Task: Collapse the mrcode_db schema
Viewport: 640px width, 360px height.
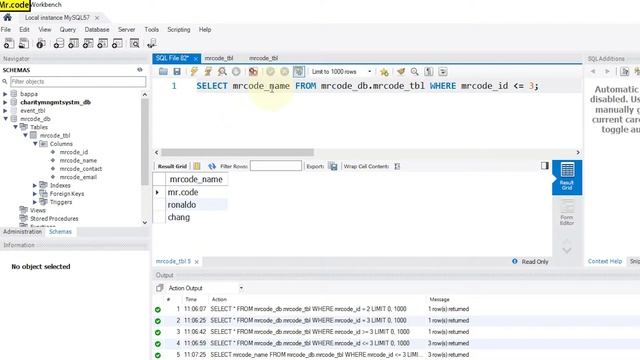Action: coord(5,119)
